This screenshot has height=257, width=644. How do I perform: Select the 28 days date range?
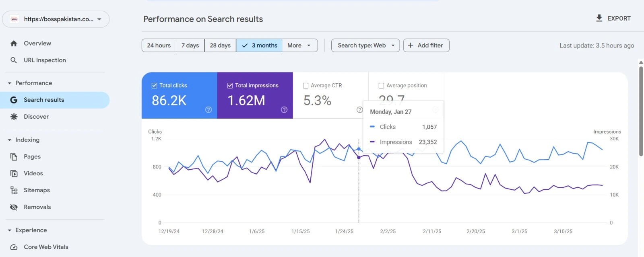tap(220, 45)
